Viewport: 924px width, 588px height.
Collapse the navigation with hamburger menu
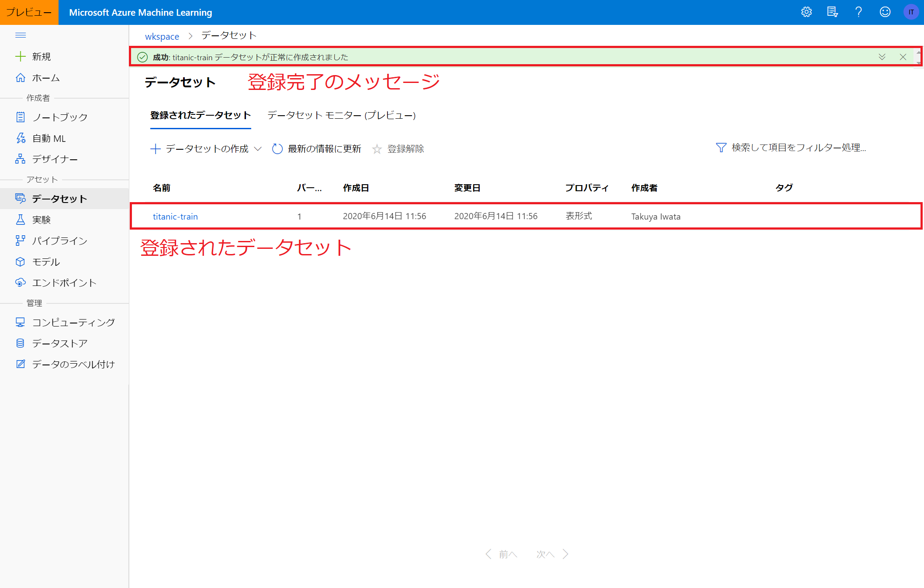click(x=21, y=35)
